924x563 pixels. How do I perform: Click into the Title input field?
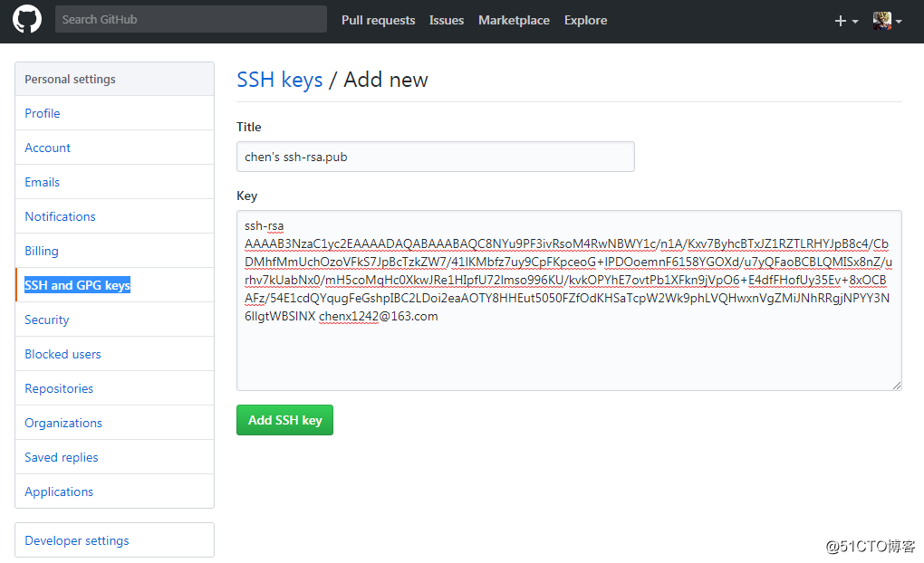point(436,157)
